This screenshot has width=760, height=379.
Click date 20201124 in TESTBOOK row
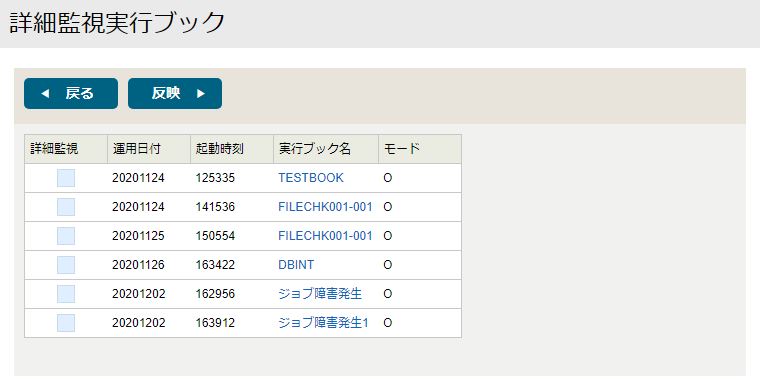click(x=139, y=178)
